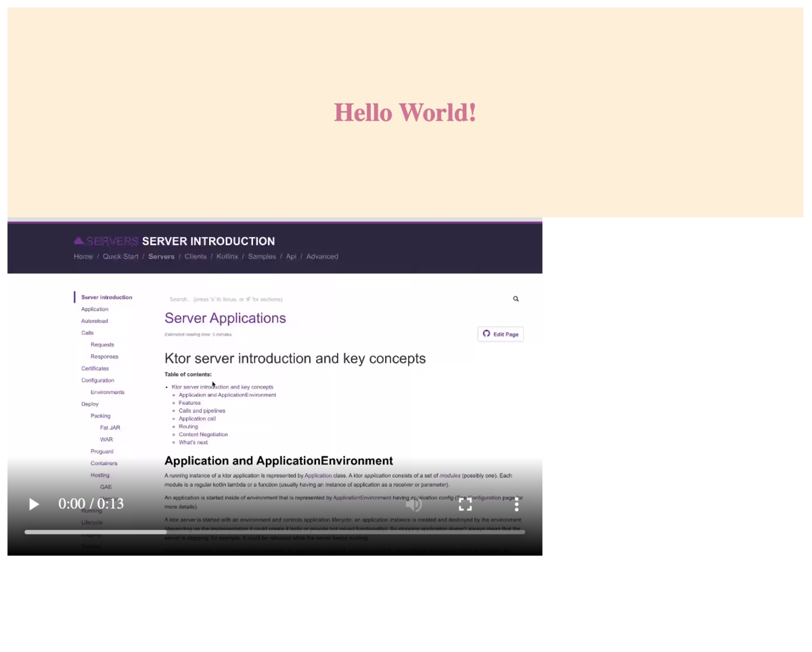The image size is (812, 652).
Task: Click Proguard in the video's sidebar
Action: click(102, 452)
